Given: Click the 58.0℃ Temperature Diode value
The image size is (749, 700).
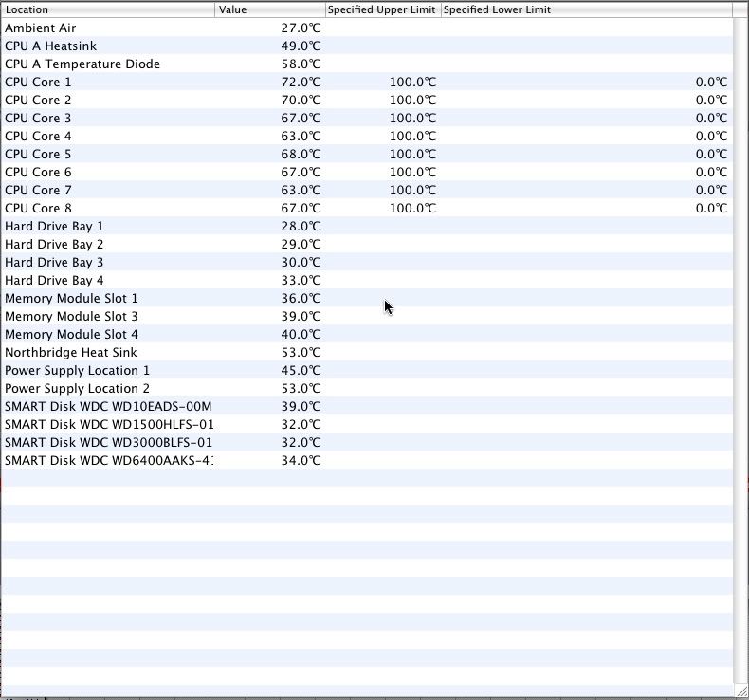Looking at the screenshot, I should click(x=301, y=64).
